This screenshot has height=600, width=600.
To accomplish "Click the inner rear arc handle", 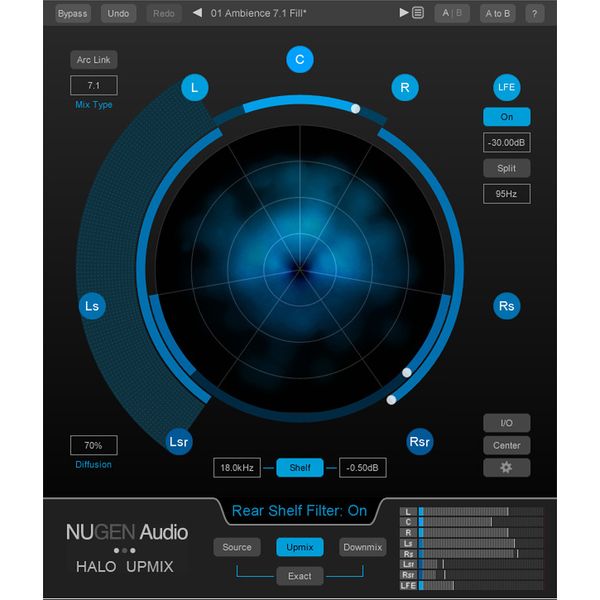I will (x=407, y=372).
